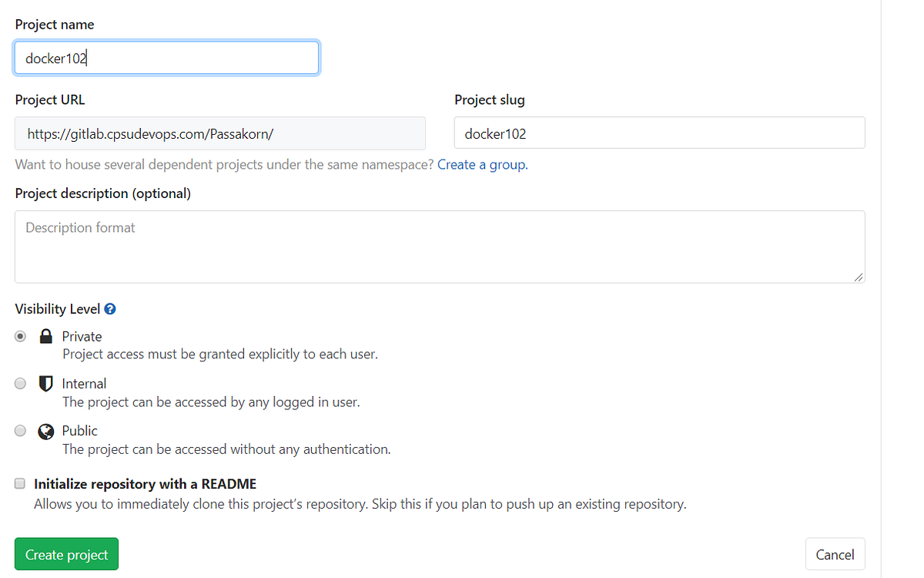Select the Public visibility radio button
The image size is (924, 578).
(20, 430)
